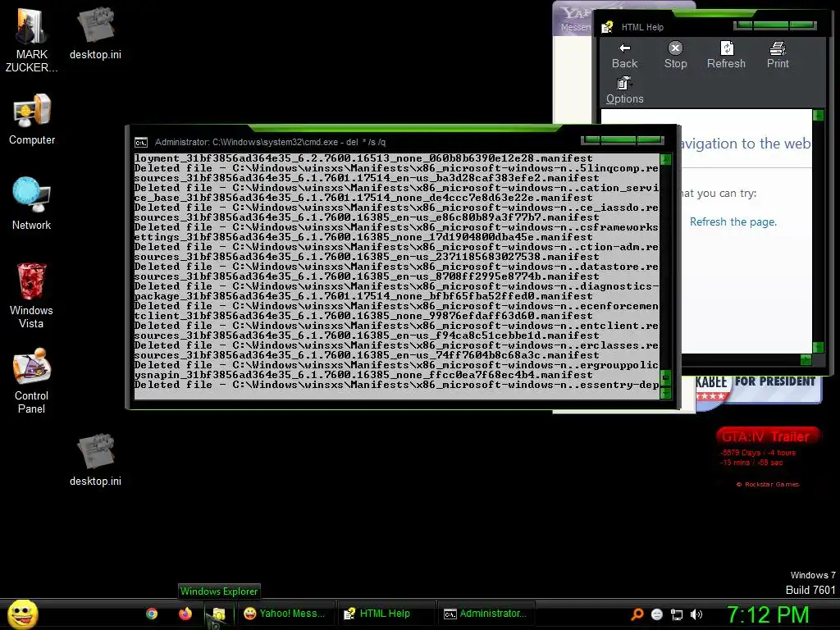Click the output line ending 'cation_servi'
This screenshot has height=630, width=840.
pyautogui.click(x=396, y=188)
